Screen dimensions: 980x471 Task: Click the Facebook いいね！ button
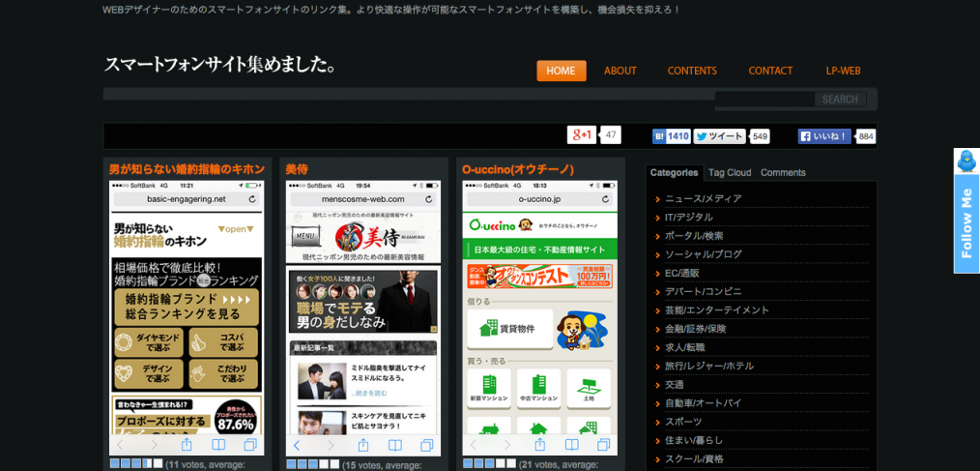point(824,136)
